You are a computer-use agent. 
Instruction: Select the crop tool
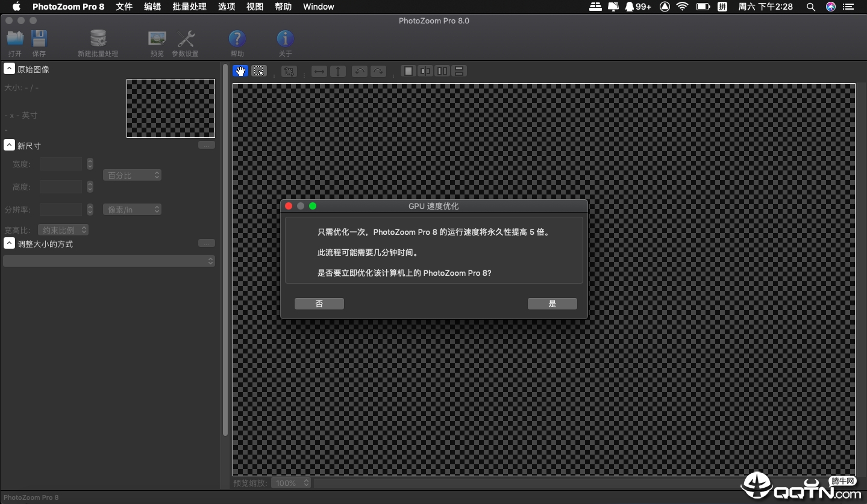tap(289, 71)
